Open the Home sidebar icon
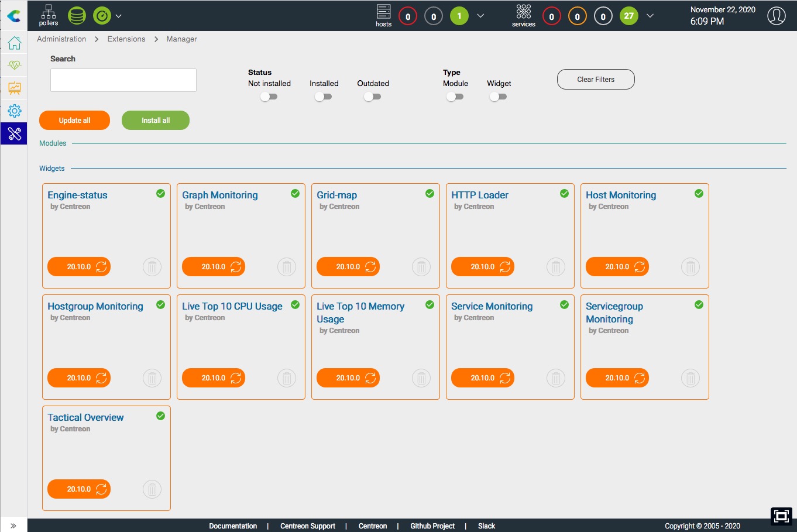The height and width of the screenshot is (532, 797). [x=14, y=43]
